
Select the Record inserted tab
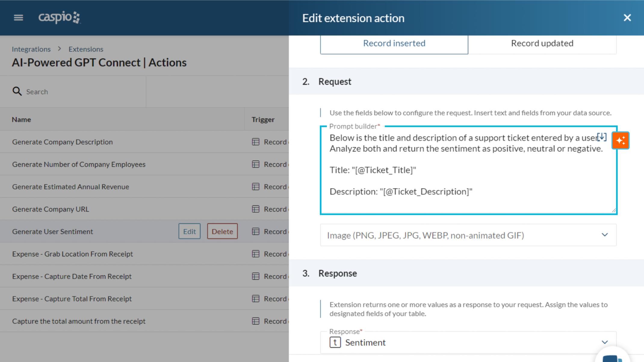point(394,43)
